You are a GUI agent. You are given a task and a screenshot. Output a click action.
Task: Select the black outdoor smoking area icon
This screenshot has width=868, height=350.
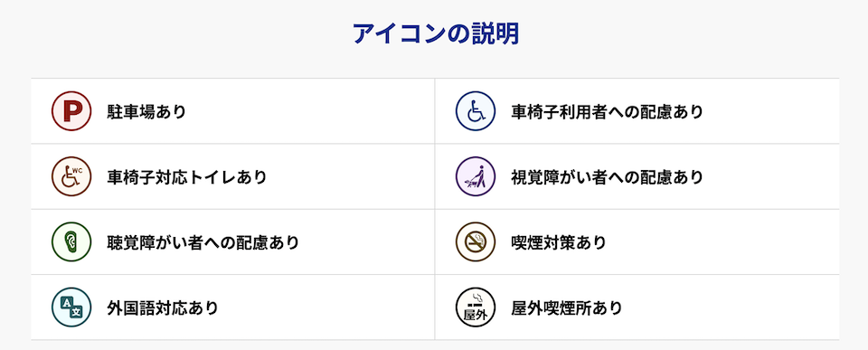pos(475,307)
